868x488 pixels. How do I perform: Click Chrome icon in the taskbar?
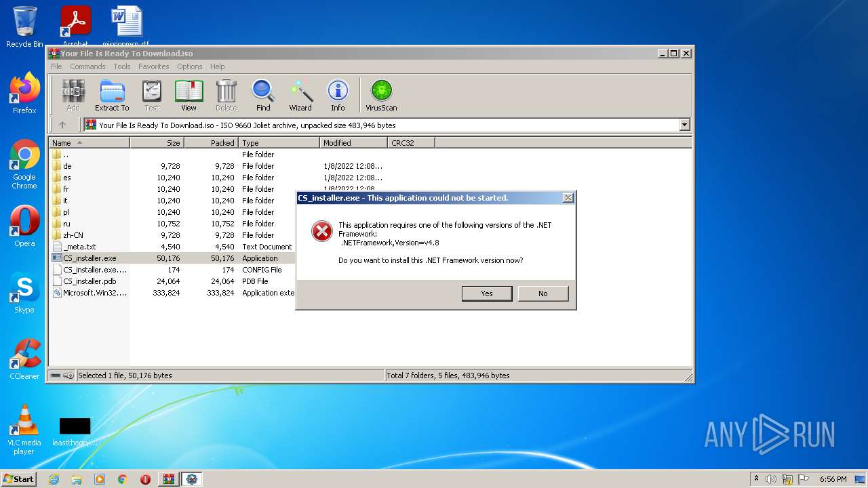pos(123,479)
